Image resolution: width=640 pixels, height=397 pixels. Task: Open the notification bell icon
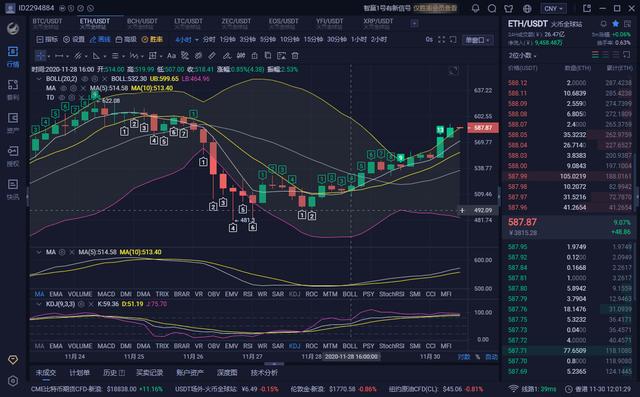point(476,8)
